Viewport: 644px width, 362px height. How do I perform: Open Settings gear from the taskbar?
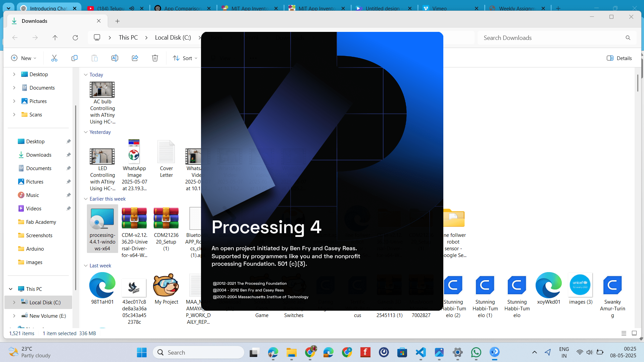458,352
